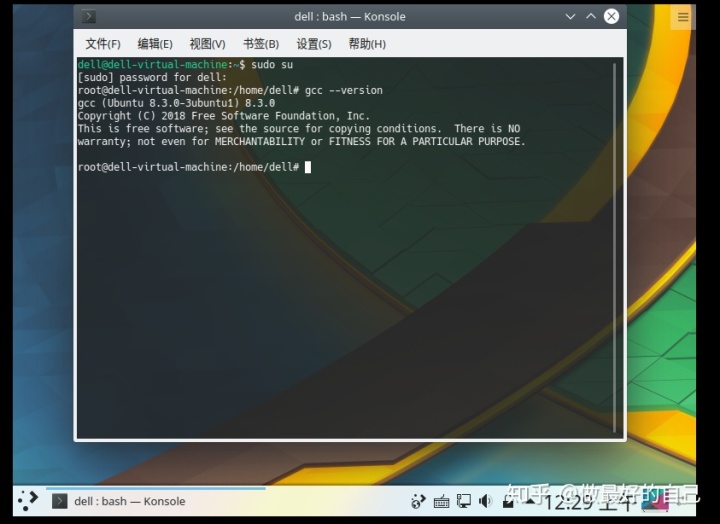
Task: Click the '[sudo] password for dell:' line
Action: click(152, 77)
